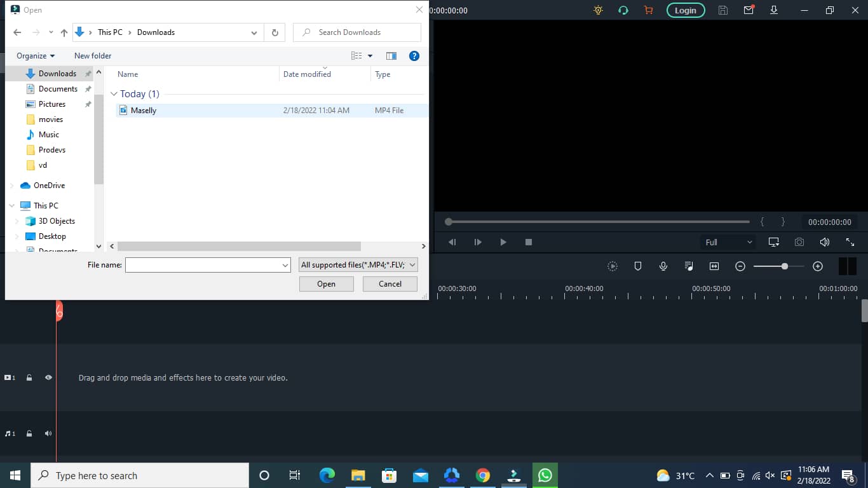Click the preview volume speaker icon
Viewport: 868px width, 488px height.
pos(825,242)
